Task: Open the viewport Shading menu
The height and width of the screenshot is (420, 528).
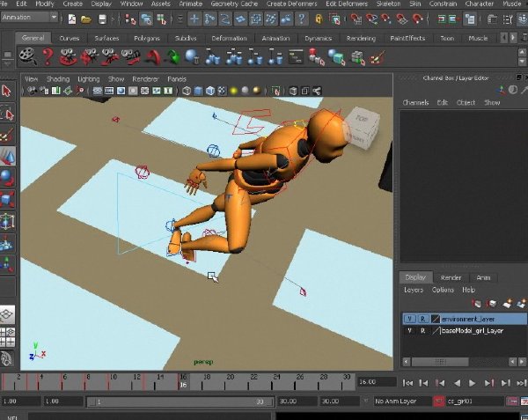Action: (x=58, y=79)
